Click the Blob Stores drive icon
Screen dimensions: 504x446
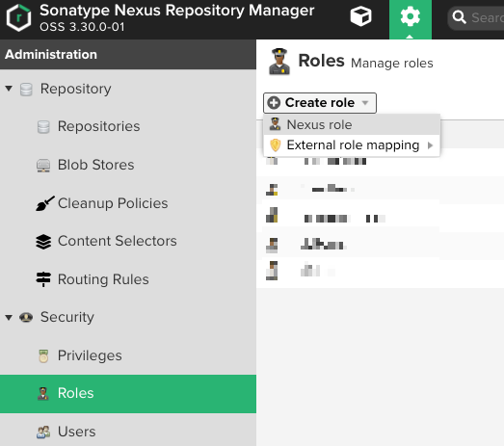pyautogui.click(x=43, y=166)
